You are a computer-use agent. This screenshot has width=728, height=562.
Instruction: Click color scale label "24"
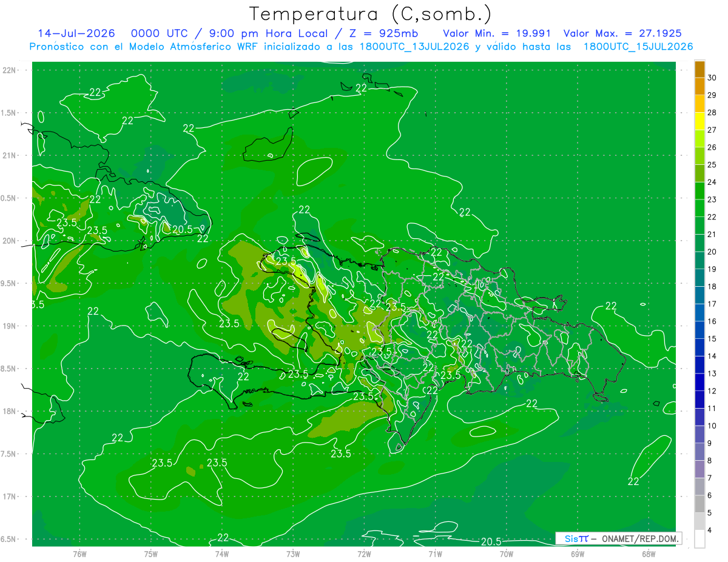[712, 182]
